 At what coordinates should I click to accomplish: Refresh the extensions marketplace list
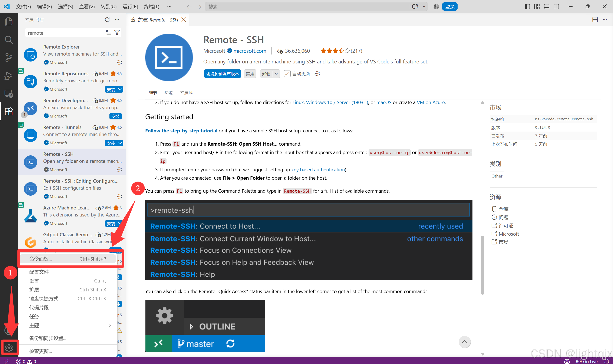[107, 20]
